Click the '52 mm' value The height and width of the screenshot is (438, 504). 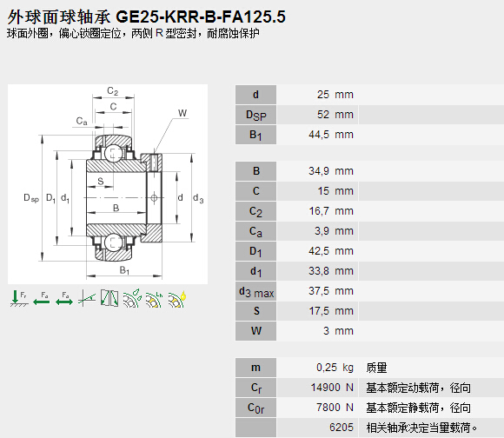(x=335, y=115)
